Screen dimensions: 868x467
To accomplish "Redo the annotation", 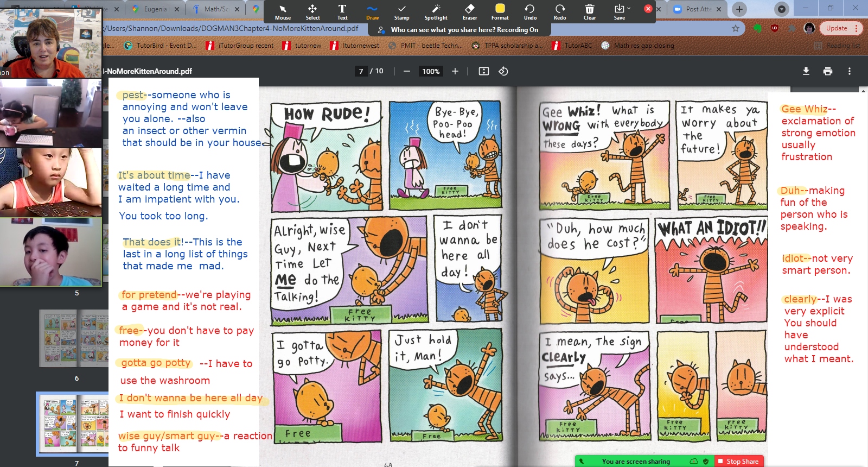I will 560,12.
